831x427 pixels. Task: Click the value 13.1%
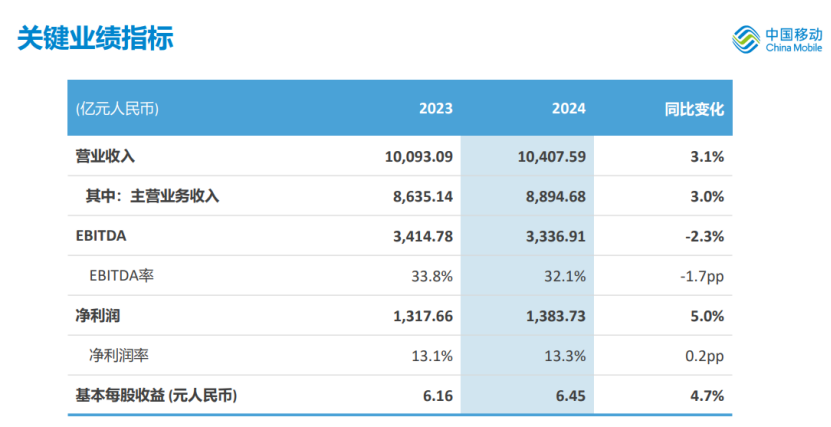[432, 356]
